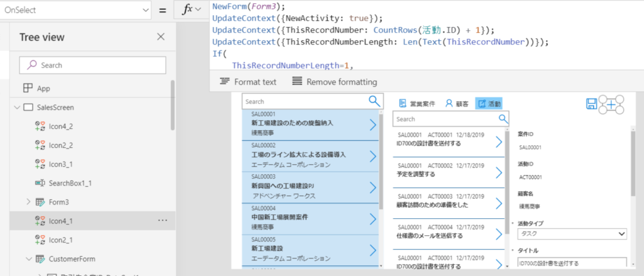The height and width of the screenshot is (276, 644).
Task: Switch to 活動 tab
Action: [x=489, y=104]
